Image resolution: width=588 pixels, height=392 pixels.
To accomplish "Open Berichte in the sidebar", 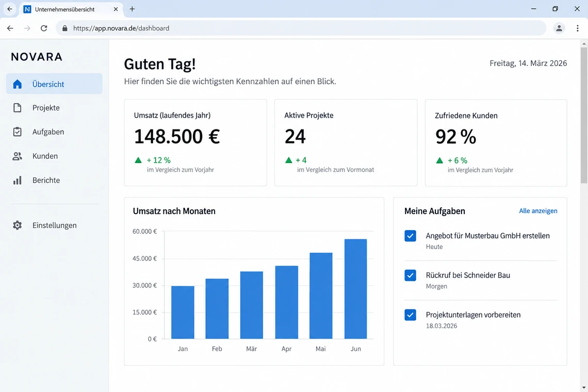I will coord(54,181).
